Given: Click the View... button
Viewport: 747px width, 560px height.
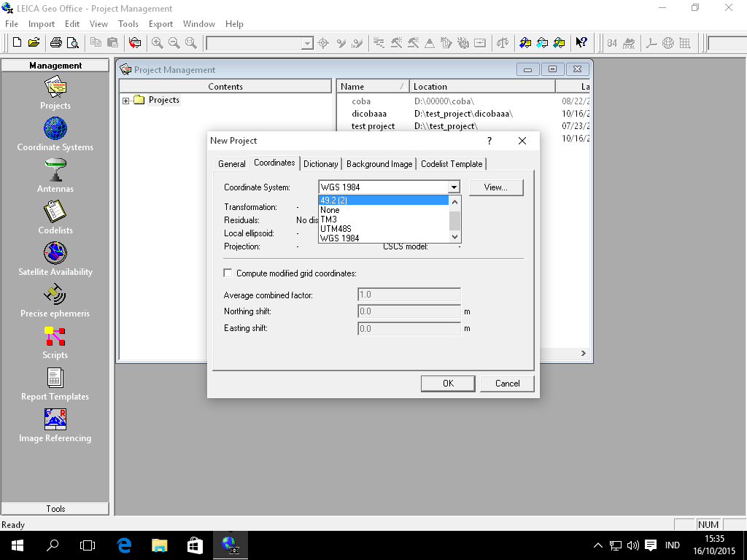Looking at the screenshot, I should point(496,187).
